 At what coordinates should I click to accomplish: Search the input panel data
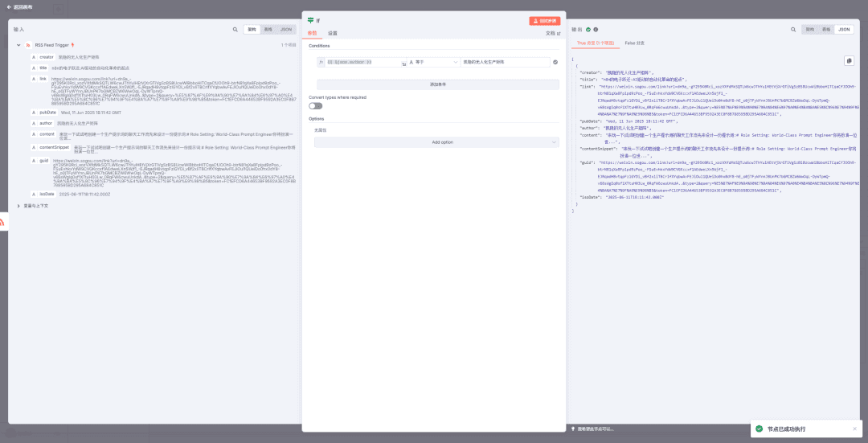pos(235,30)
